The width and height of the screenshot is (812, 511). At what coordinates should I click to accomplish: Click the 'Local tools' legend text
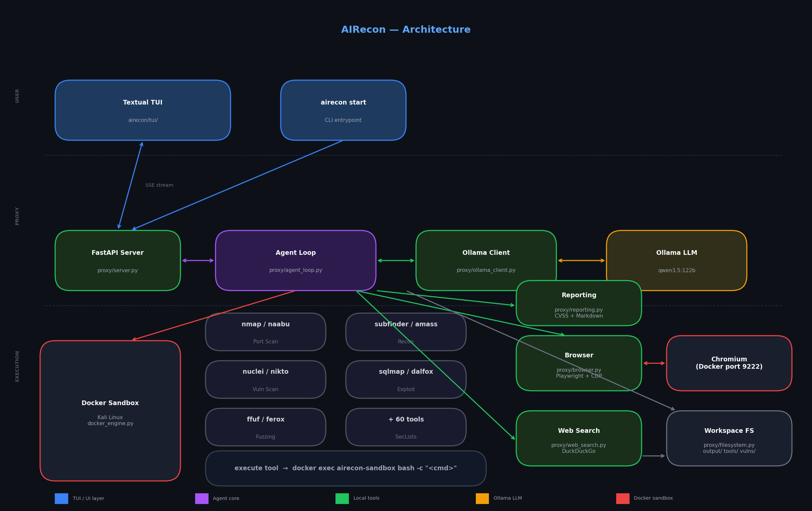366,498
